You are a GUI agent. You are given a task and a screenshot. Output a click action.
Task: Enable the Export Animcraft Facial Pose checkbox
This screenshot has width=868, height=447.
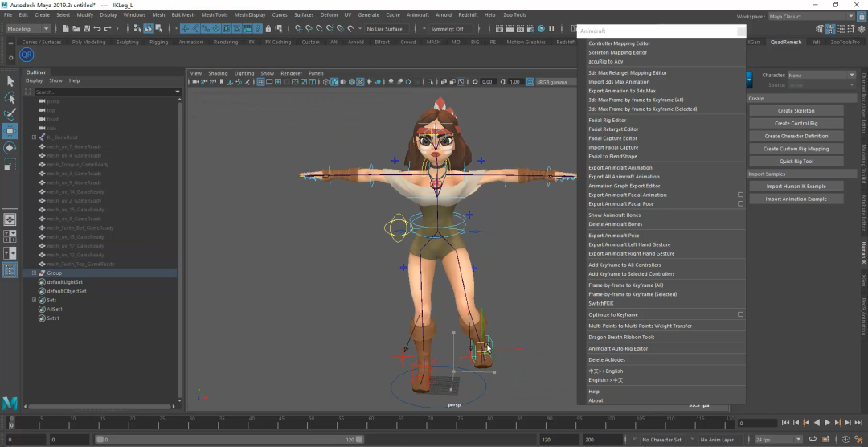pos(740,204)
